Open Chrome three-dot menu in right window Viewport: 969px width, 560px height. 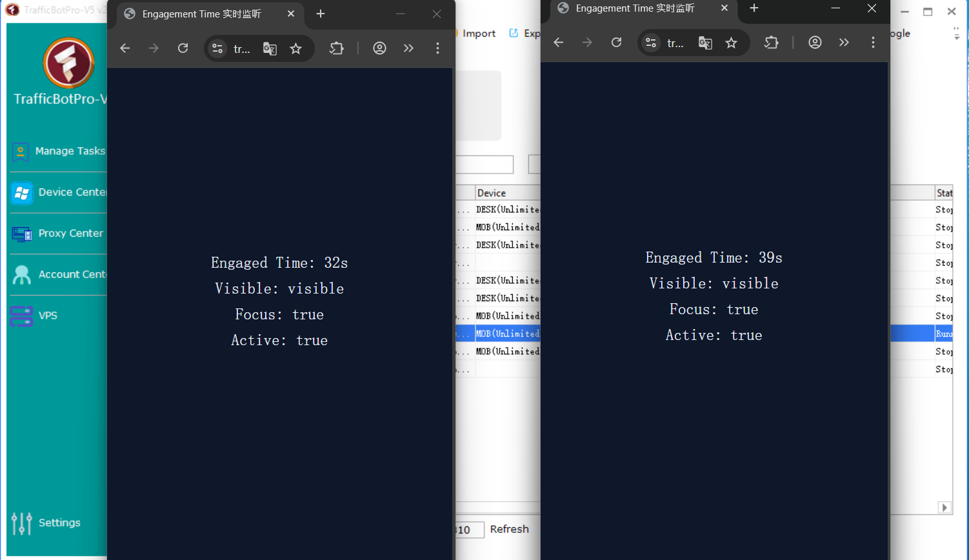tap(873, 43)
